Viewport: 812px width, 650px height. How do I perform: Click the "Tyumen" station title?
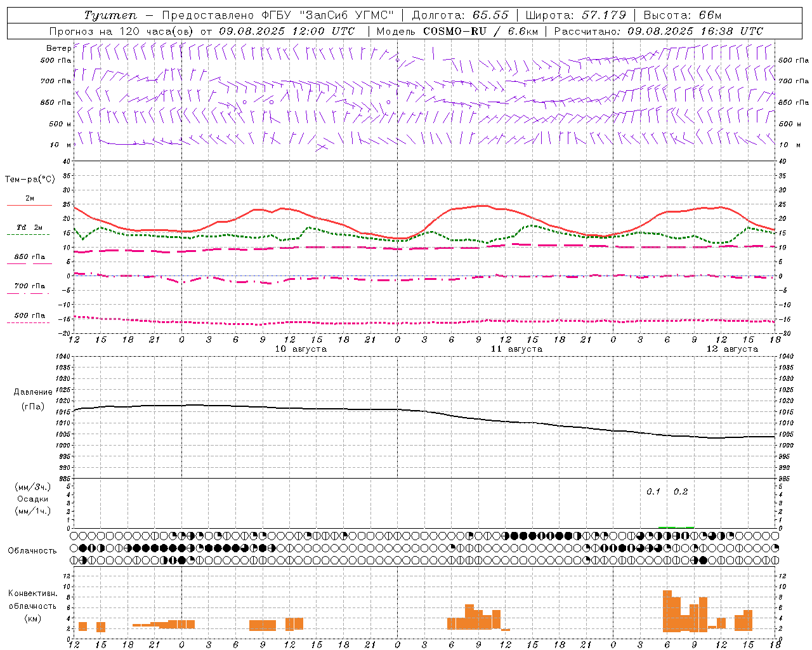pyautogui.click(x=110, y=15)
